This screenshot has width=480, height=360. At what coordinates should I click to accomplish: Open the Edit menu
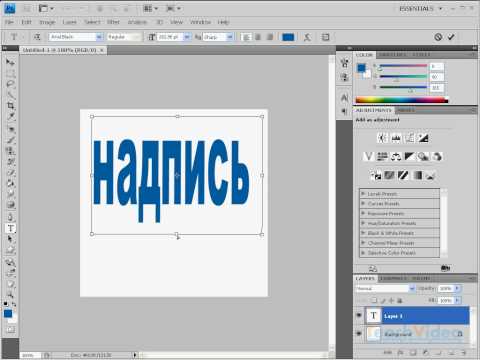(x=26, y=22)
